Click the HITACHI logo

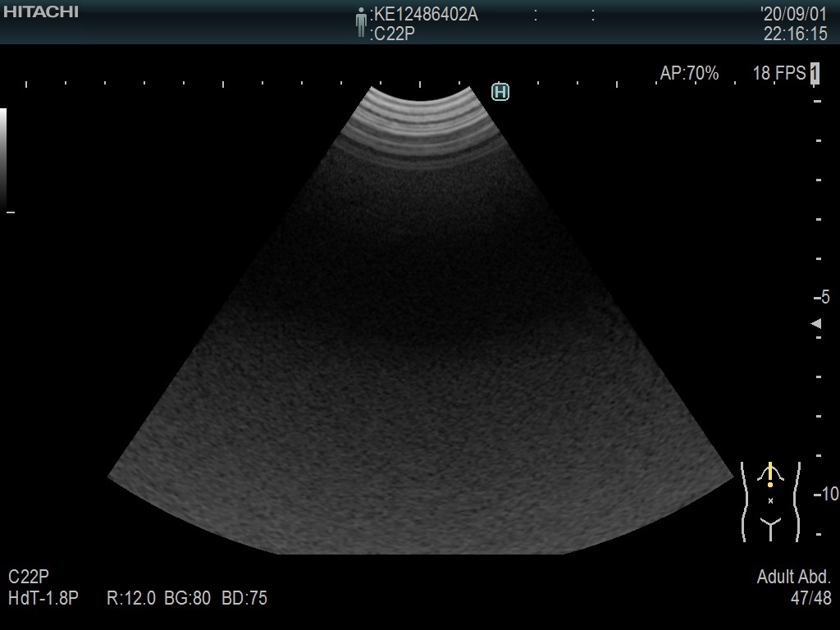click(x=41, y=11)
